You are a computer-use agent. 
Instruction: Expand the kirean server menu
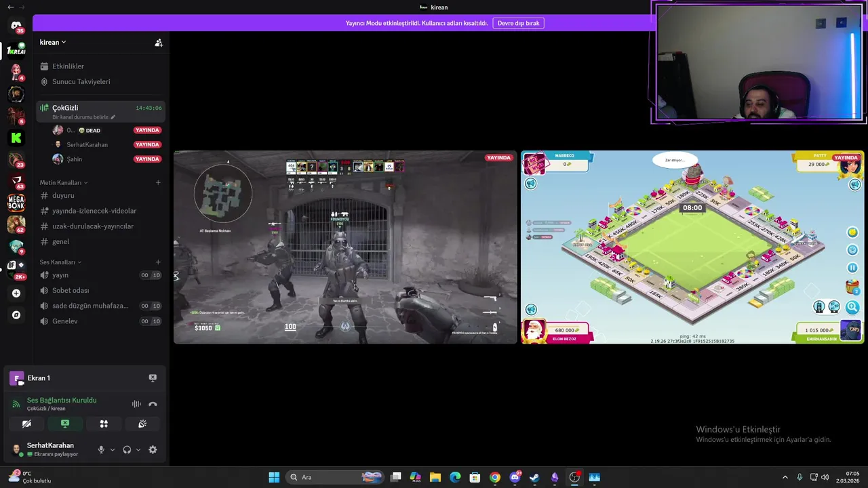[53, 42]
